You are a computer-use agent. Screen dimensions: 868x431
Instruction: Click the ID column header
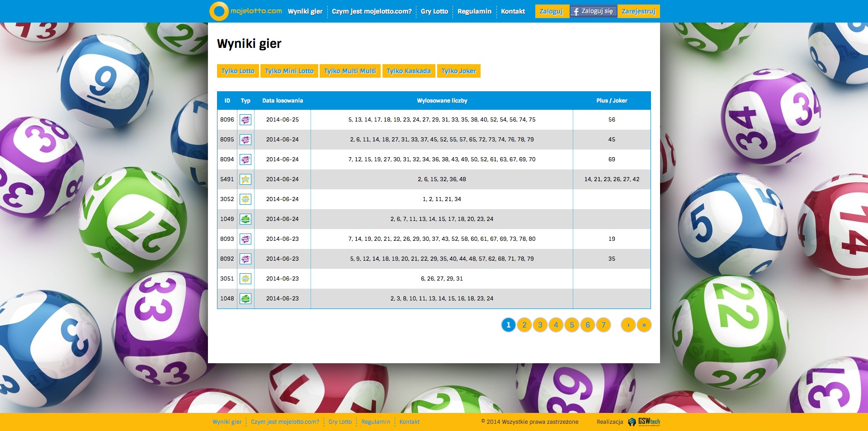point(227,101)
